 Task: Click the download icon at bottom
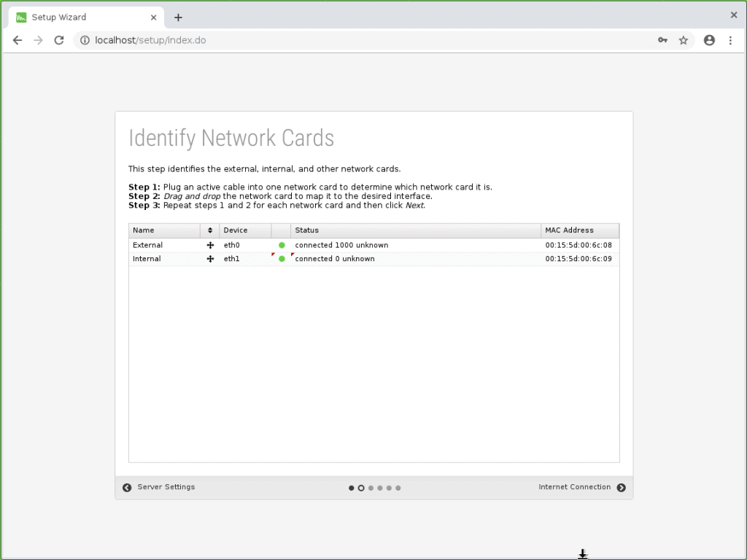(583, 554)
